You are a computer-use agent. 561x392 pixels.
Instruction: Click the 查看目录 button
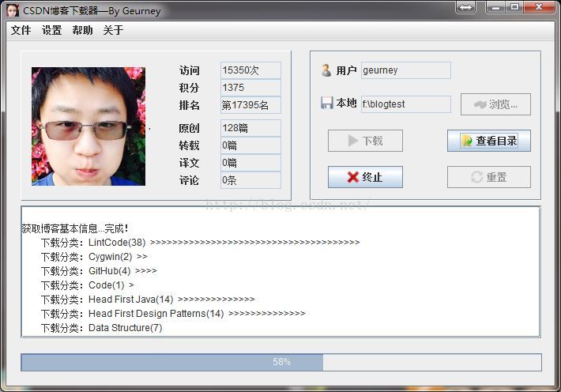[x=489, y=141]
